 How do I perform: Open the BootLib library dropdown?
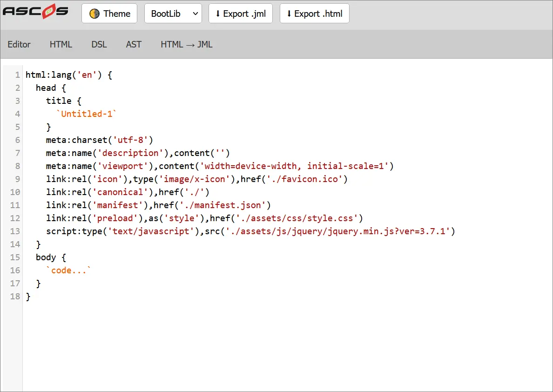tap(173, 14)
